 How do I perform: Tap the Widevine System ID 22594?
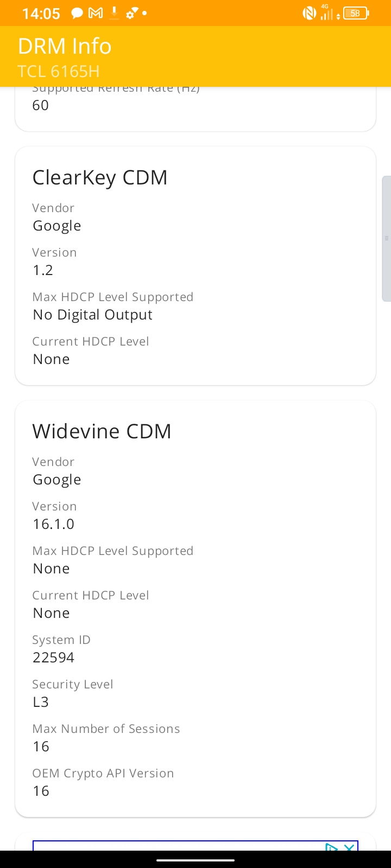pyautogui.click(x=53, y=658)
